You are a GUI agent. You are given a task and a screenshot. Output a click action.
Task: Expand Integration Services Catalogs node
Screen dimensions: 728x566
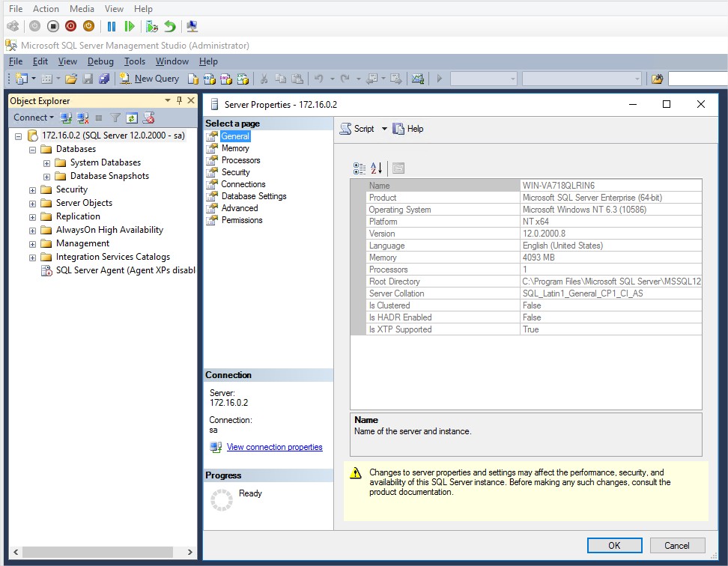32,258
